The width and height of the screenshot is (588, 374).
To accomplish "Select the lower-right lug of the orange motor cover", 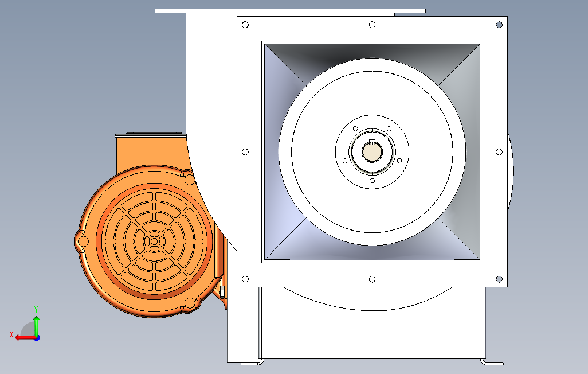I will pyautogui.click(x=190, y=303).
